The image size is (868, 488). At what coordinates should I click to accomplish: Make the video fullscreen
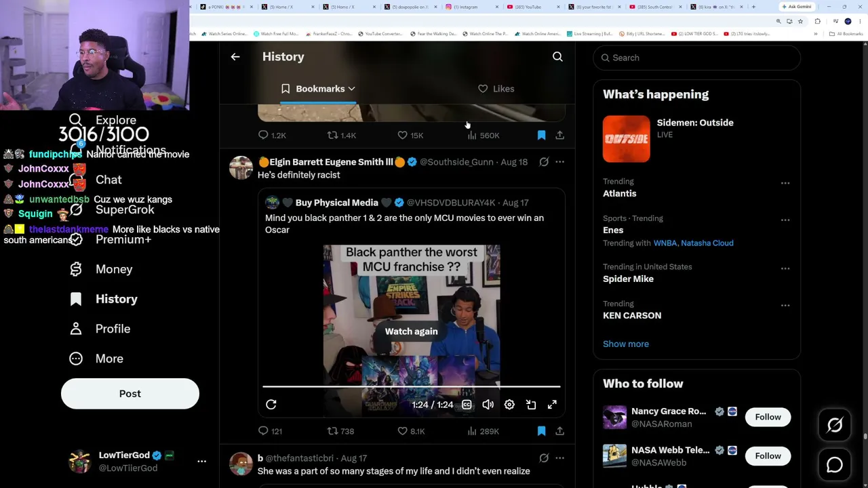pyautogui.click(x=552, y=405)
